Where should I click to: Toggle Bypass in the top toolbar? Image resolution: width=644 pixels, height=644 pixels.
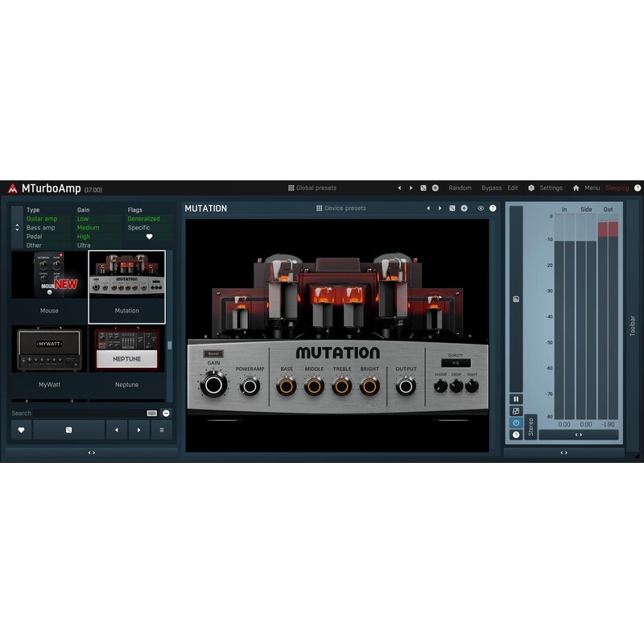(491, 186)
